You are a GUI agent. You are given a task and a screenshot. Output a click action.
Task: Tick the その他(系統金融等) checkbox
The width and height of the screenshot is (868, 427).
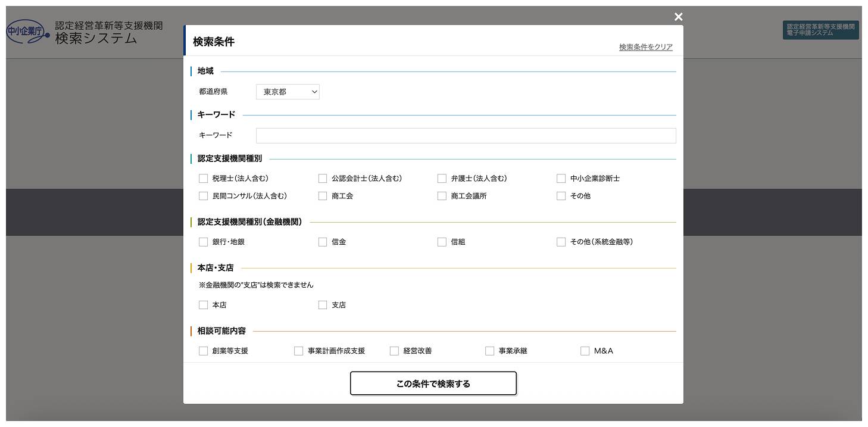click(x=561, y=242)
